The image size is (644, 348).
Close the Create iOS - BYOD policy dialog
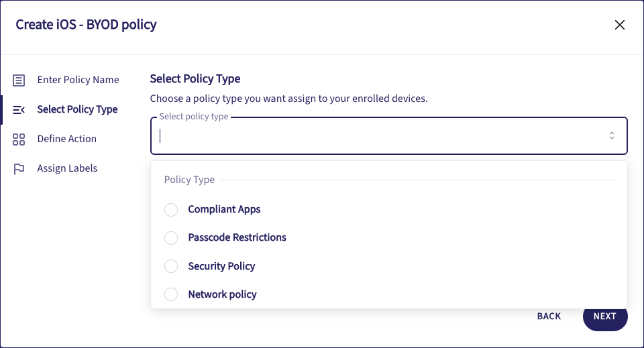[x=620, y=25]
